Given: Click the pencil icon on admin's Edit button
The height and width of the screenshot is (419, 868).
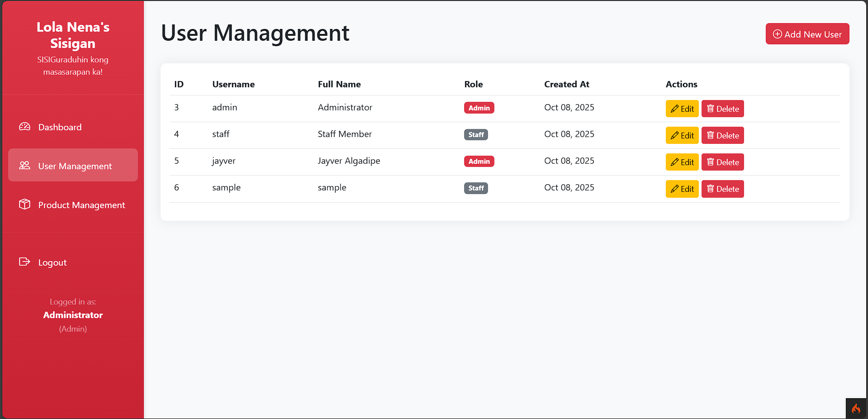Looking at the screenshot, I should click(x=675, y=109).
